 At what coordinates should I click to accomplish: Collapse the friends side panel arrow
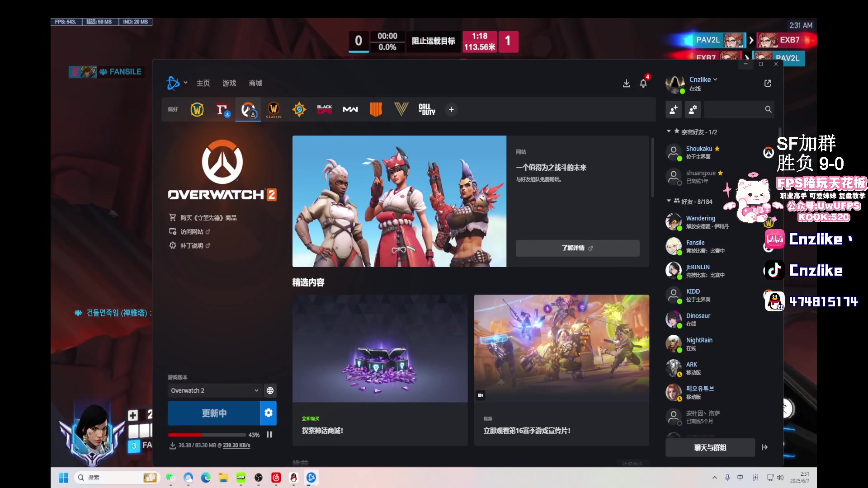[764, 447]
